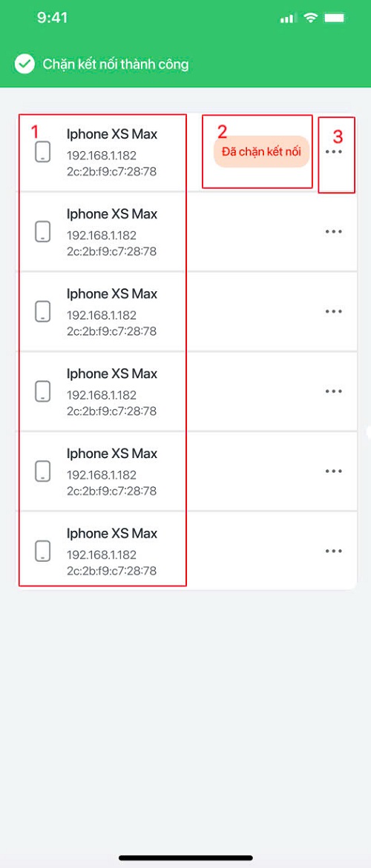The image size is (371, 868).
Task: Open the three-dot menu of sixth device
Action: (333, 551)
